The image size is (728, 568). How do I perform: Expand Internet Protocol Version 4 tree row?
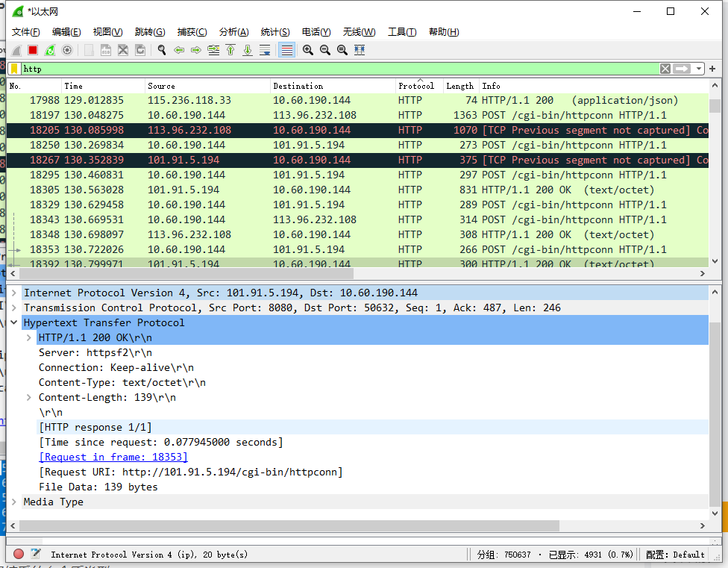pos(14,293)
